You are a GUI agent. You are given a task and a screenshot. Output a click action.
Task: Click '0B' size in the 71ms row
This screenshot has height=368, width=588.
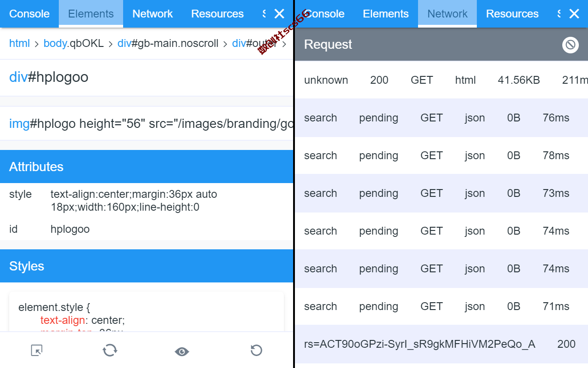pos(514,306)
